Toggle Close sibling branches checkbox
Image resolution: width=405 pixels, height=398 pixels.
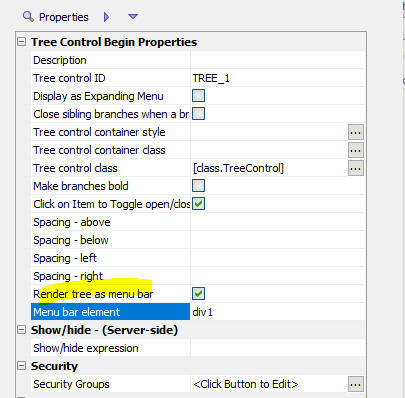(x=198, y=114)
